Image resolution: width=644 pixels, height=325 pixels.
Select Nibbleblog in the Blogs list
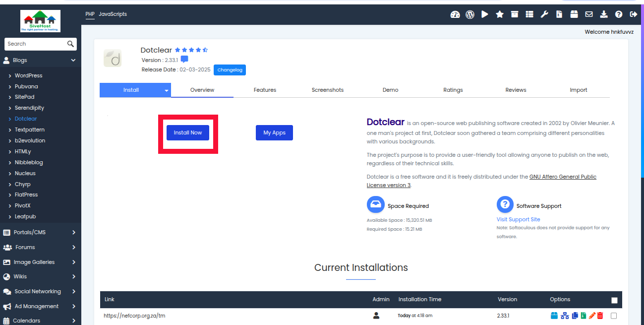pos(29,162)
